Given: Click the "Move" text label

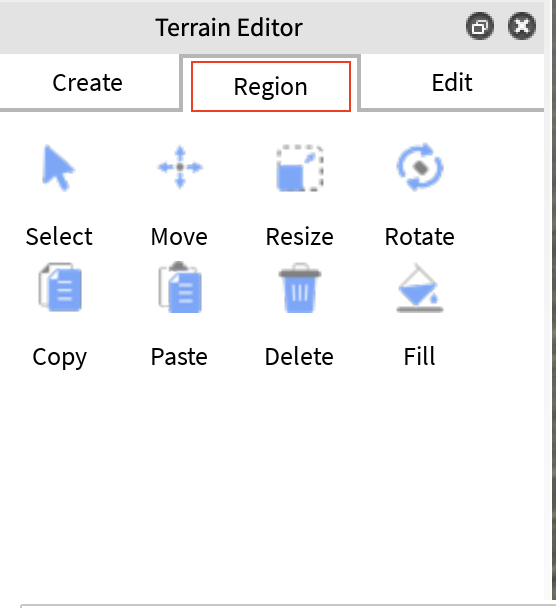Looking at the screenshot, I should point(179,237).
